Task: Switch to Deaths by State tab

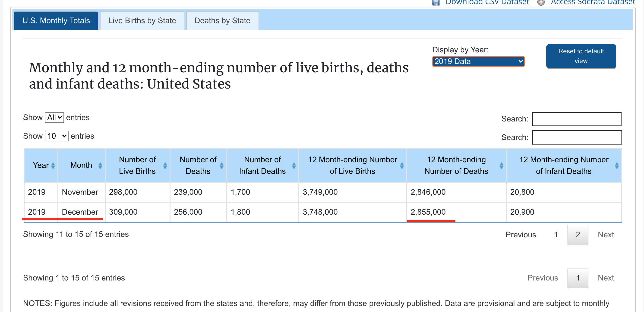Action: click(222, 21)
